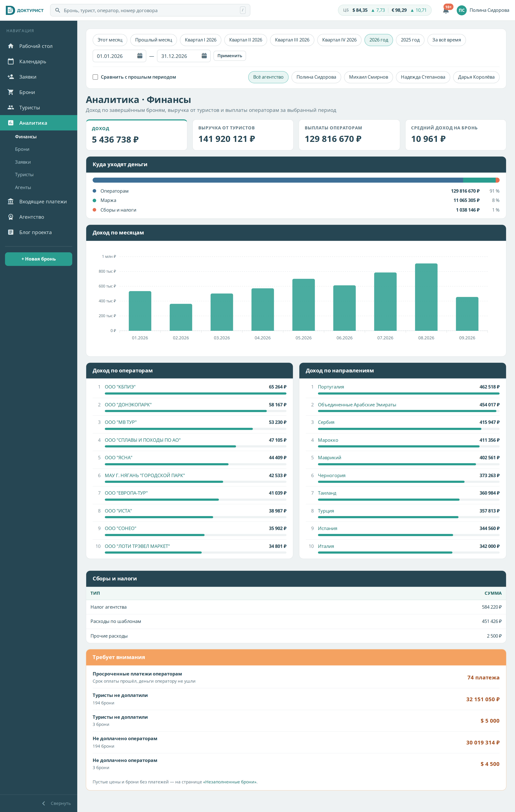Click the Календарь sidebar icon
The height and width of the screenshot is (812, 515).
coord(11,61)
